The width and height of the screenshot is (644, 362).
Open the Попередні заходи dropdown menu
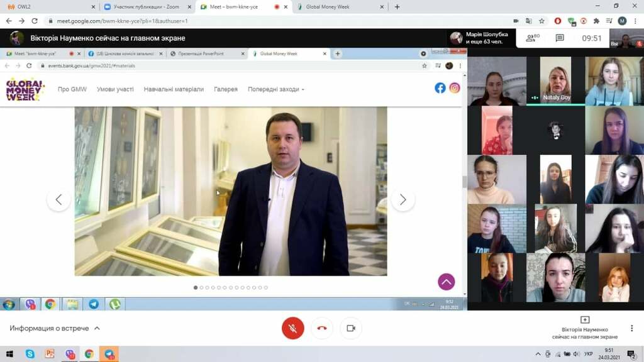275,89
